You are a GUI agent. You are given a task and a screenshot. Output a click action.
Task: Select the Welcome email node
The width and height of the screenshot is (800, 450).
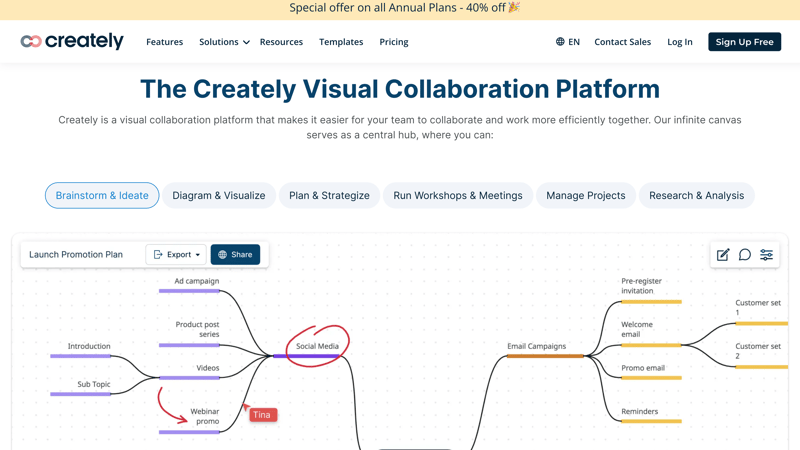point(637,329)
